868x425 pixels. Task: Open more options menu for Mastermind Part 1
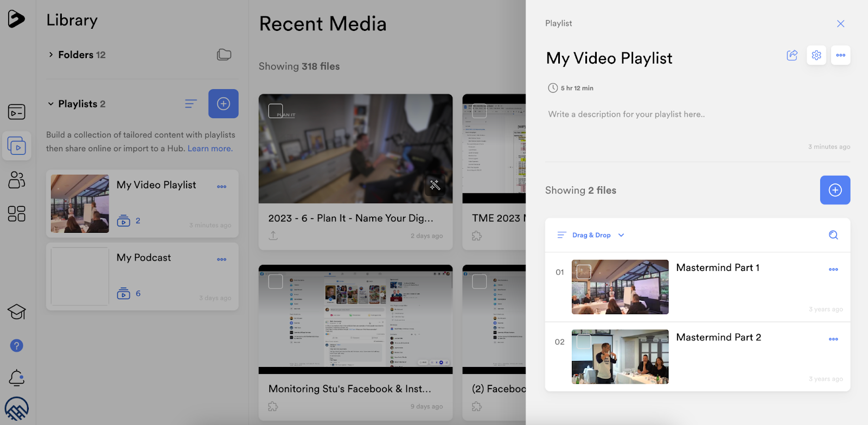[833, 269]
